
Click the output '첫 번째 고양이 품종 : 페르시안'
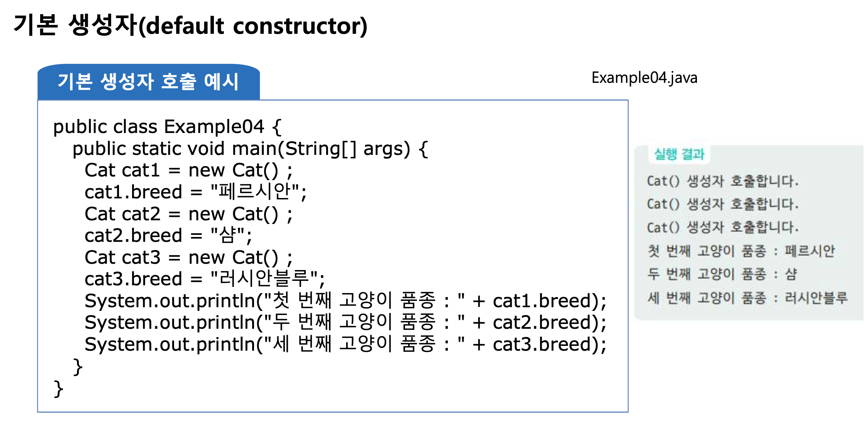741,251
